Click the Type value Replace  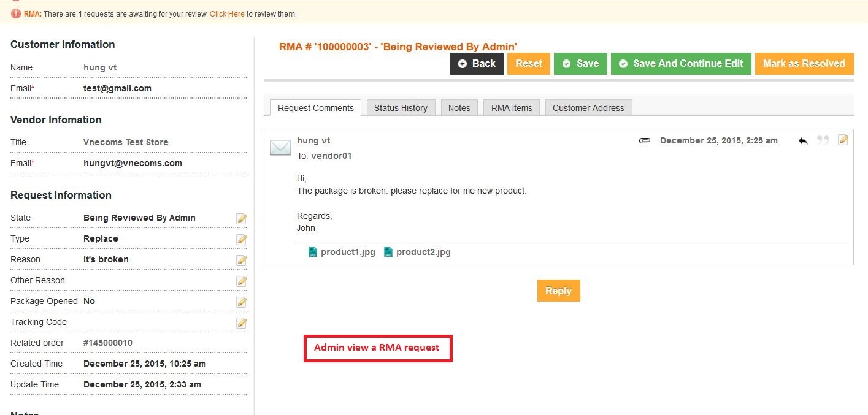tap(101, 238)
